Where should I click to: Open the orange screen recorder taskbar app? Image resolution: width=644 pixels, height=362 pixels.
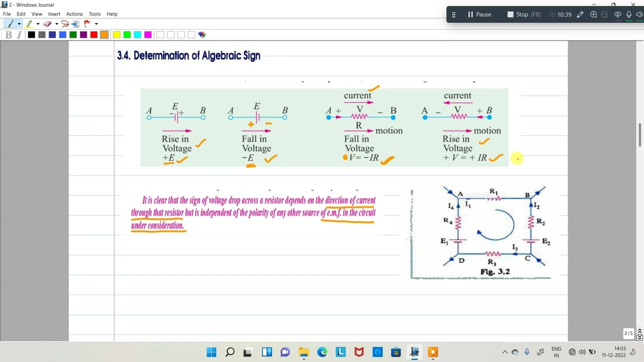(433, 352)
